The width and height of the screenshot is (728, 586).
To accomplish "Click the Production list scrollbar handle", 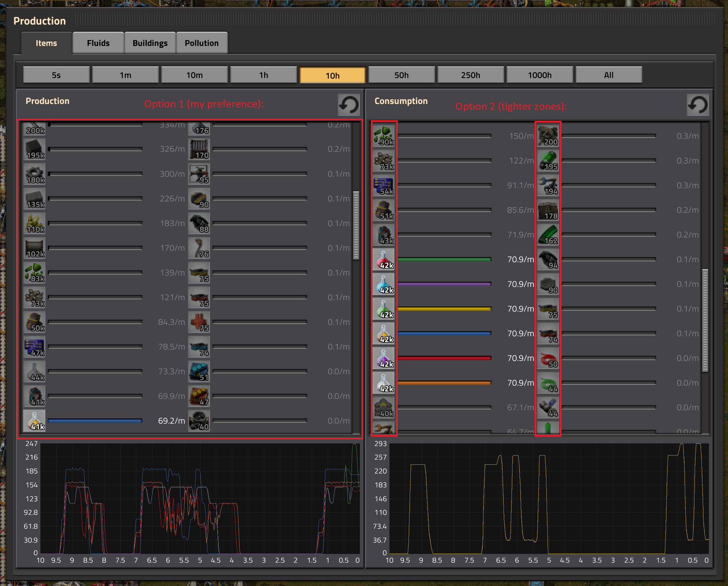I will tap(356, 225).
